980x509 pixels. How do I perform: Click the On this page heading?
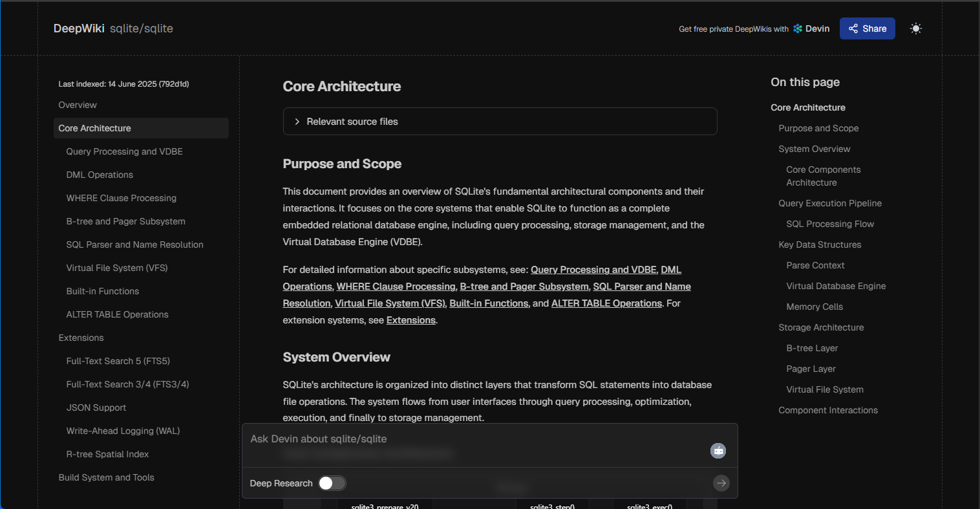click(805, 82)
